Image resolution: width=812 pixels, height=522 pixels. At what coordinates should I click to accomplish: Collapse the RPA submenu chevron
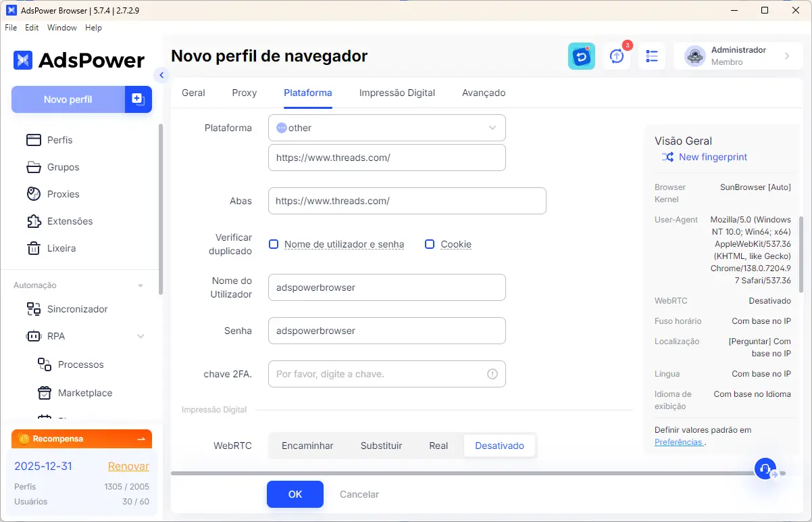pos(141,336)
